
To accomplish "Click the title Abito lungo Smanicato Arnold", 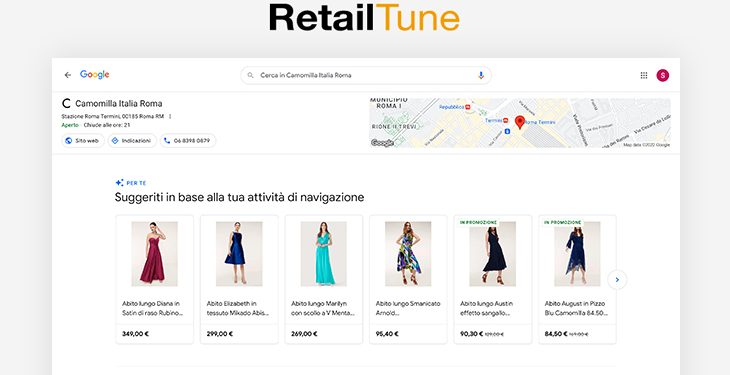I will pyautogui.click(x=408, y=308).
